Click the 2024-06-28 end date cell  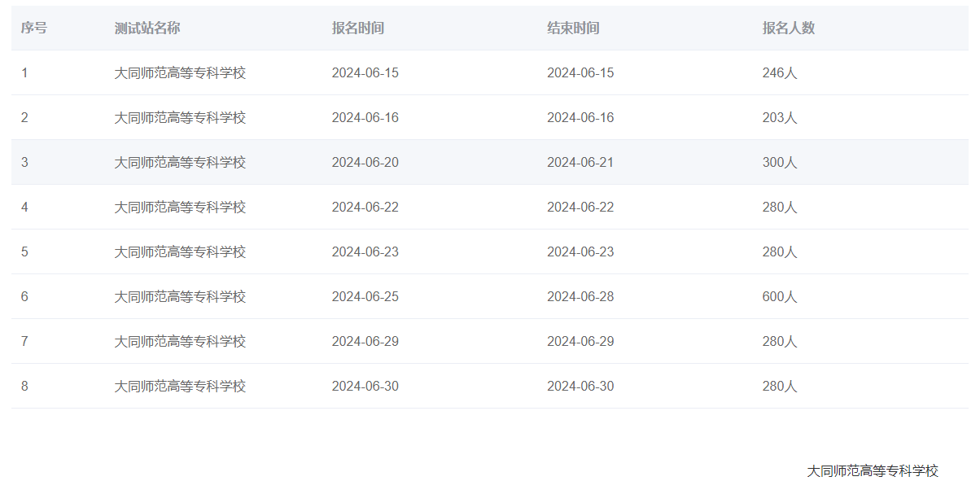pyautogui.click(x=580, y=296)
